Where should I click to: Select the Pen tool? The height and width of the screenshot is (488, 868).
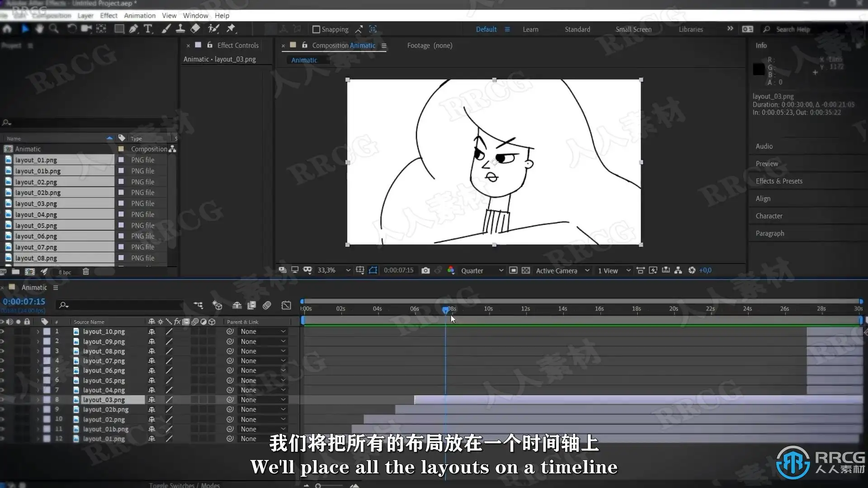133,29
